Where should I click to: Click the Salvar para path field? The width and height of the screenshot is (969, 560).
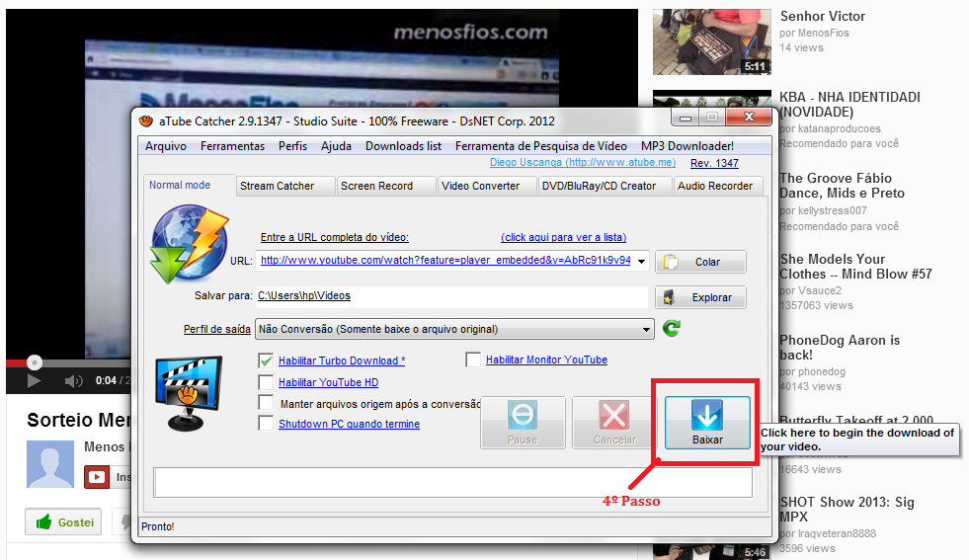pyautogui.click(x=451, y=296)
